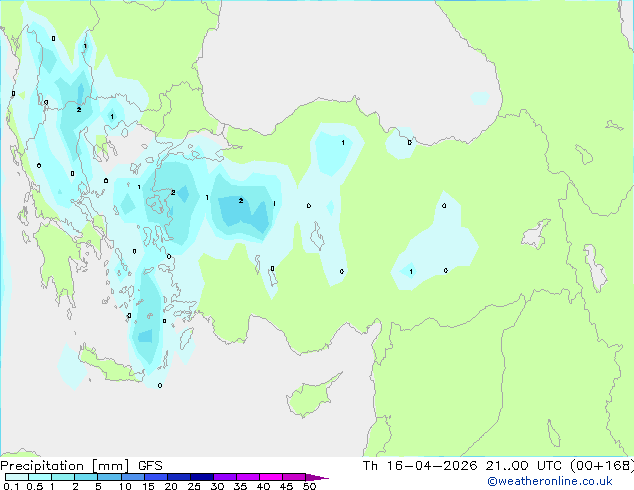
Task: Click the 50 legend scale label
Action: tap(309, 486)
